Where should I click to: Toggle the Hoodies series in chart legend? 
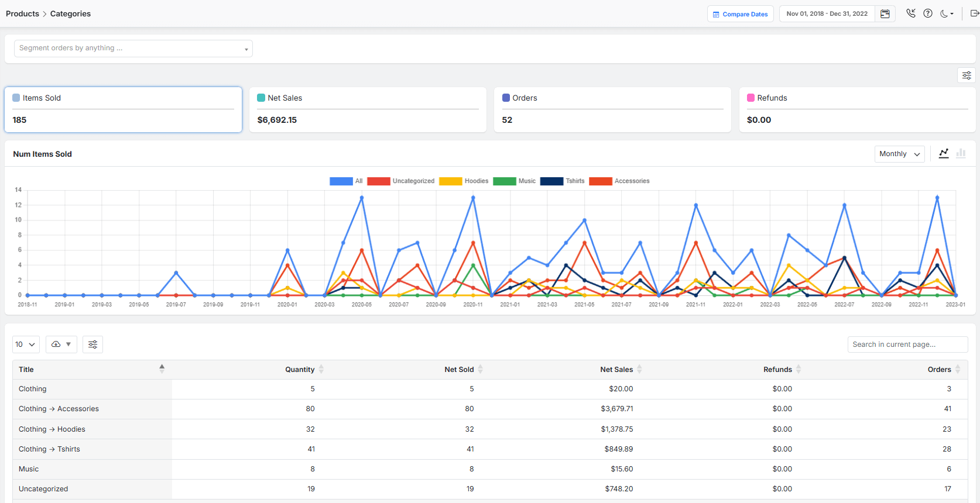pos(476,181)
